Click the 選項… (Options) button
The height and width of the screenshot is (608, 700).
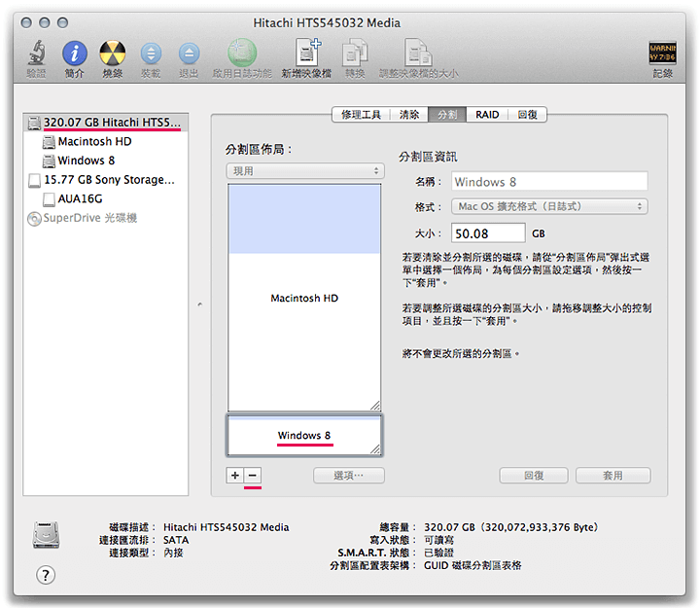pyautogui.click(x=349, y=476)
